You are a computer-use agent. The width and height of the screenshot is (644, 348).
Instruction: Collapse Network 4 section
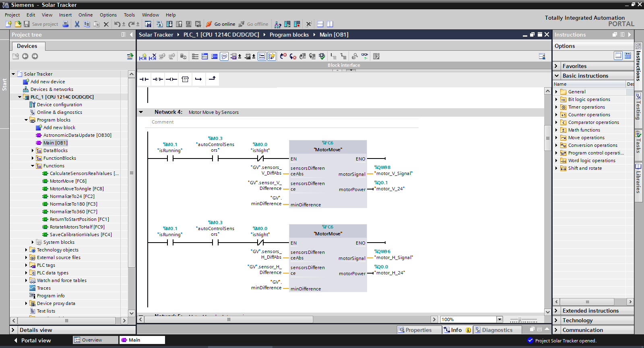[x=141, y=112]
